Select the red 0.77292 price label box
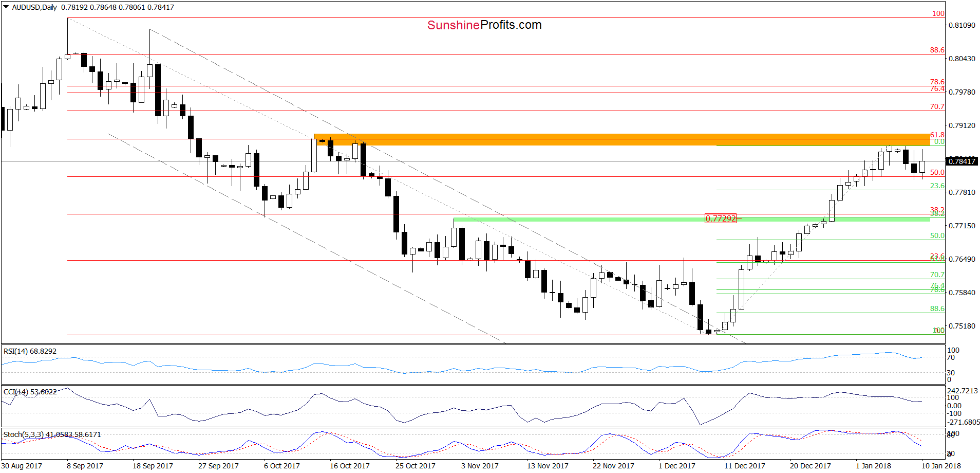Screen dimensions: 980x473 click(721, 219)
